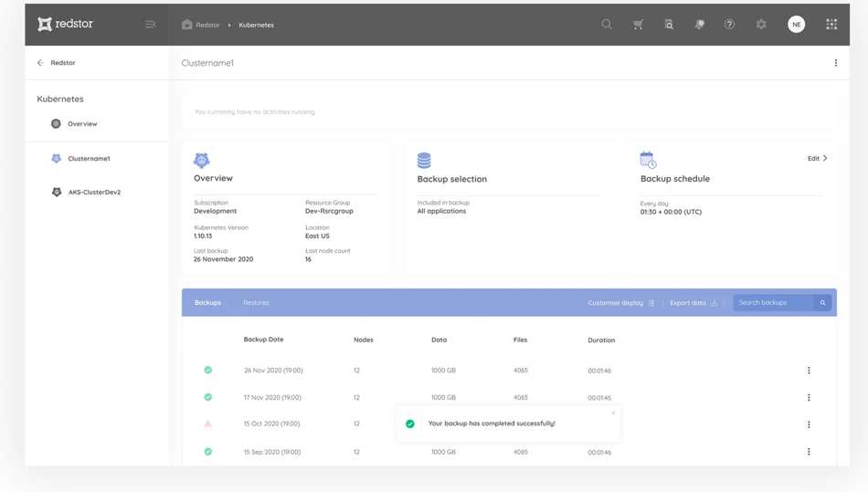Switch to the Restores tab

point(256,303)
